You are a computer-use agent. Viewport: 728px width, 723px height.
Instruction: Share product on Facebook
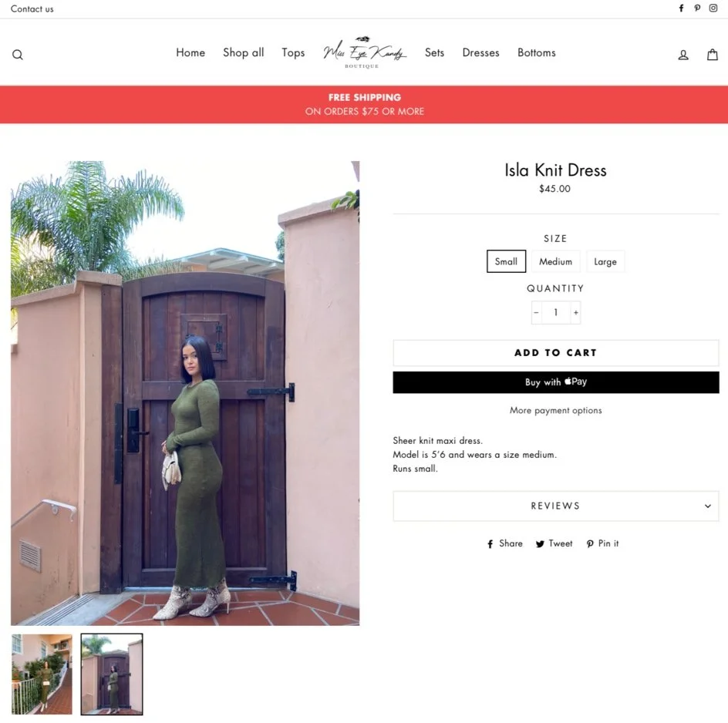[504, 543]
